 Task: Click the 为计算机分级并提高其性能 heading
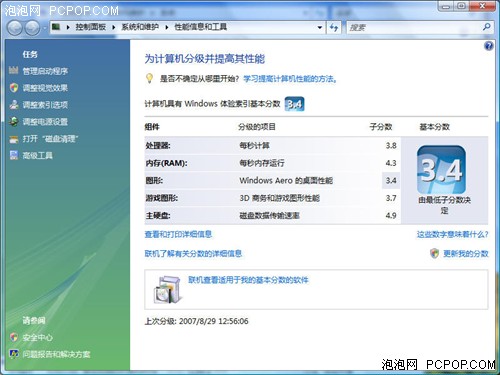coord(205,59)
